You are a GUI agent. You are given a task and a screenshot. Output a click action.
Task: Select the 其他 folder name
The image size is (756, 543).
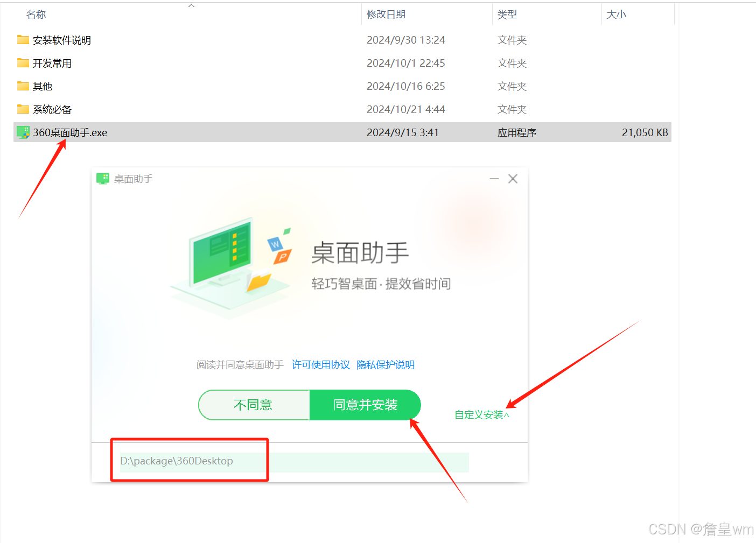point(43,87)
